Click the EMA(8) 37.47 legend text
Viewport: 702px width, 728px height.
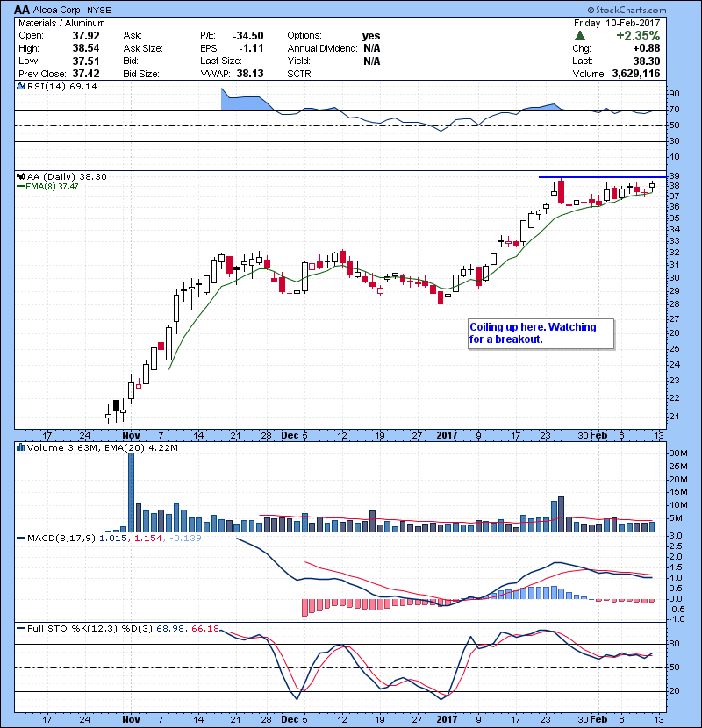point(52,187)
